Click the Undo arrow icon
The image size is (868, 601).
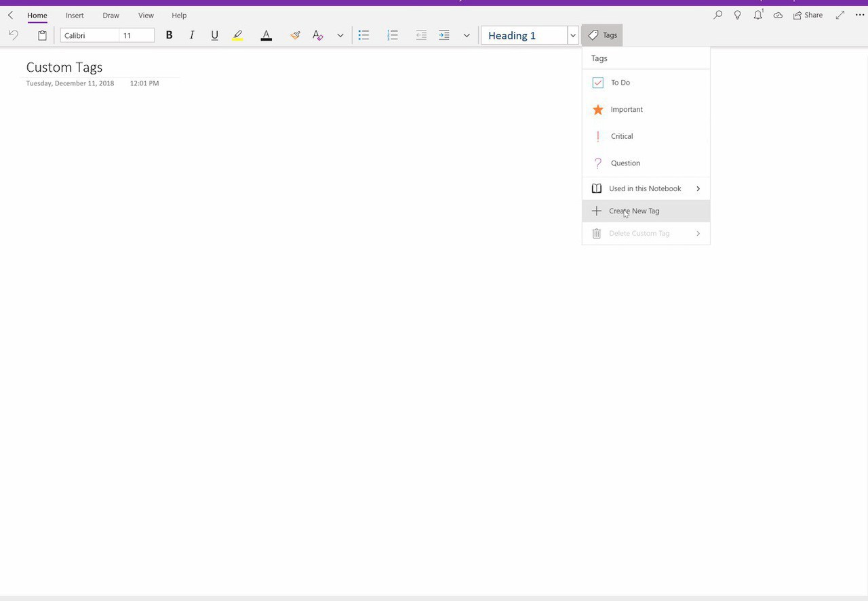point(14,35)
